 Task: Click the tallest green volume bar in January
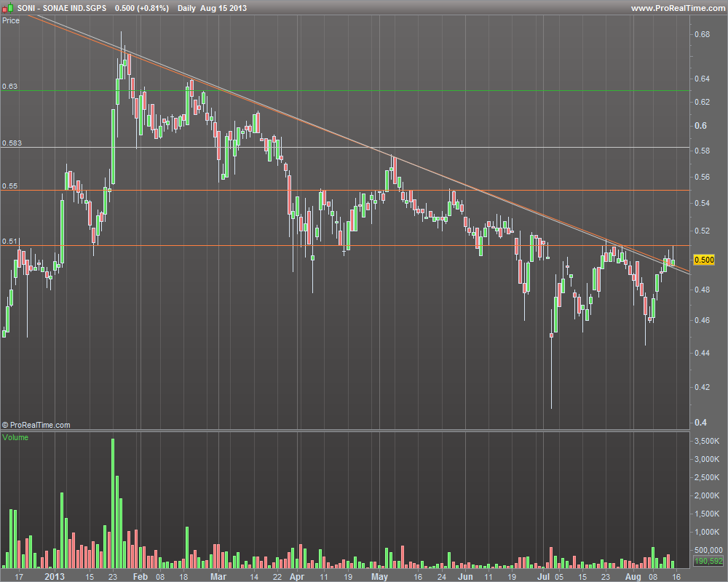pos(113,503)
